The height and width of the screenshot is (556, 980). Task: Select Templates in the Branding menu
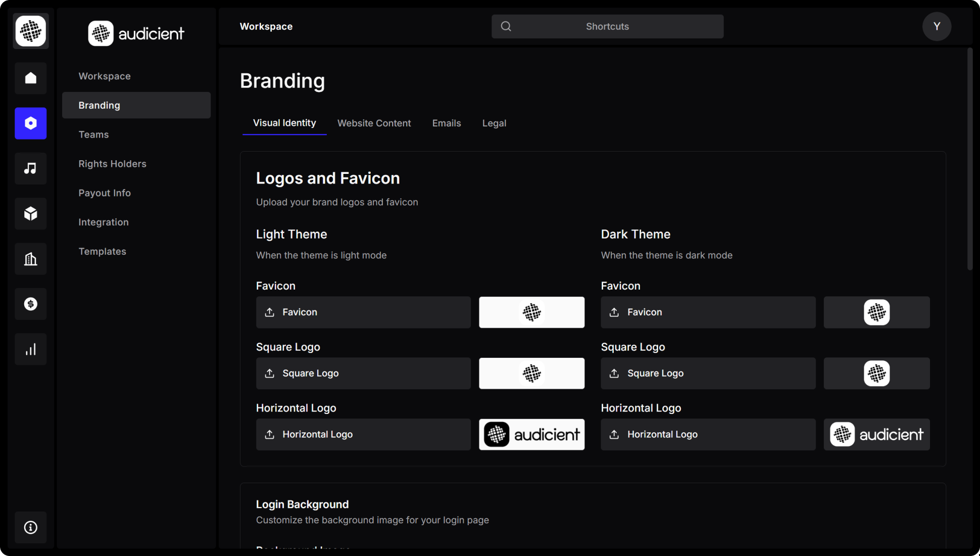[102, 251]
